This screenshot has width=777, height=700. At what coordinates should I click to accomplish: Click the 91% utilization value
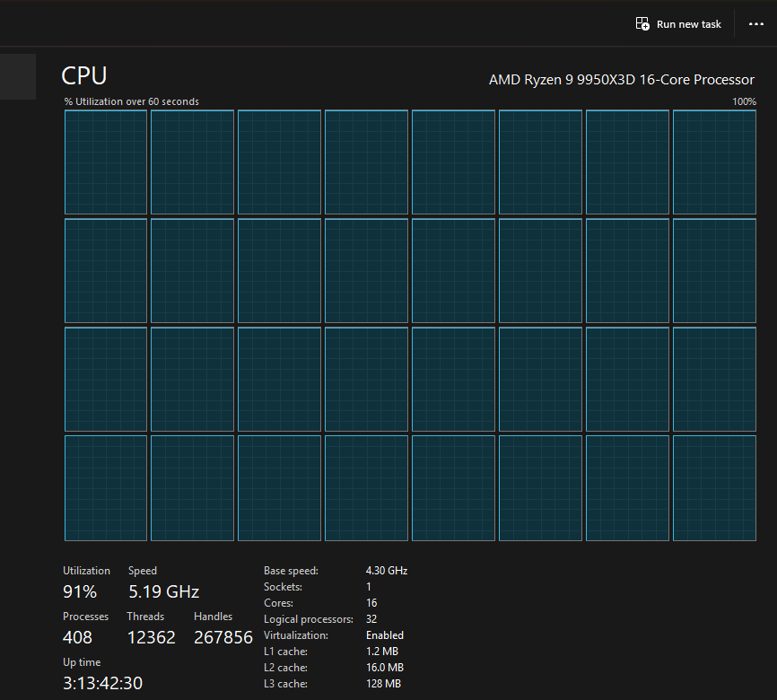pos(80,591)
